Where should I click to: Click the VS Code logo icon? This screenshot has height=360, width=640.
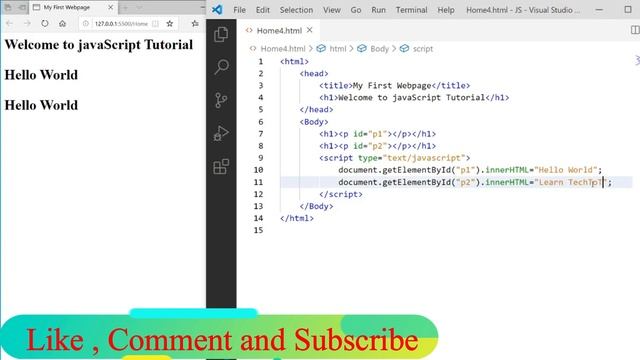(x=217, y=9)
